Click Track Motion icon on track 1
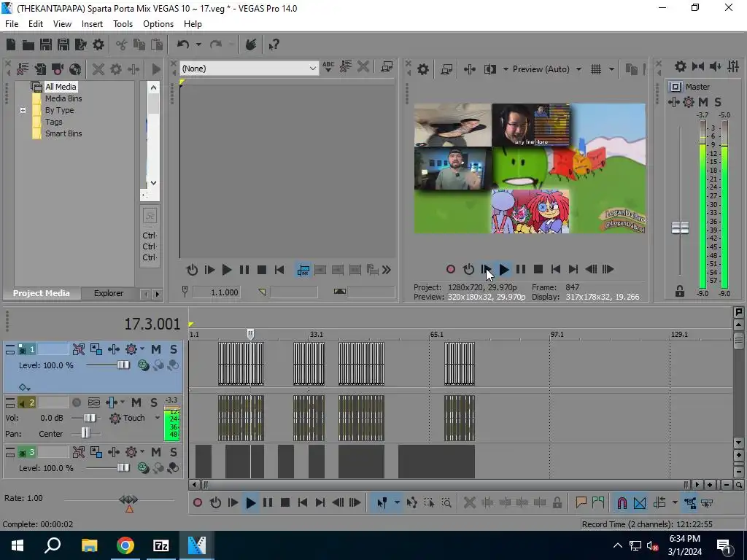This screenshot has height=560, width=747. pos(96,349)
